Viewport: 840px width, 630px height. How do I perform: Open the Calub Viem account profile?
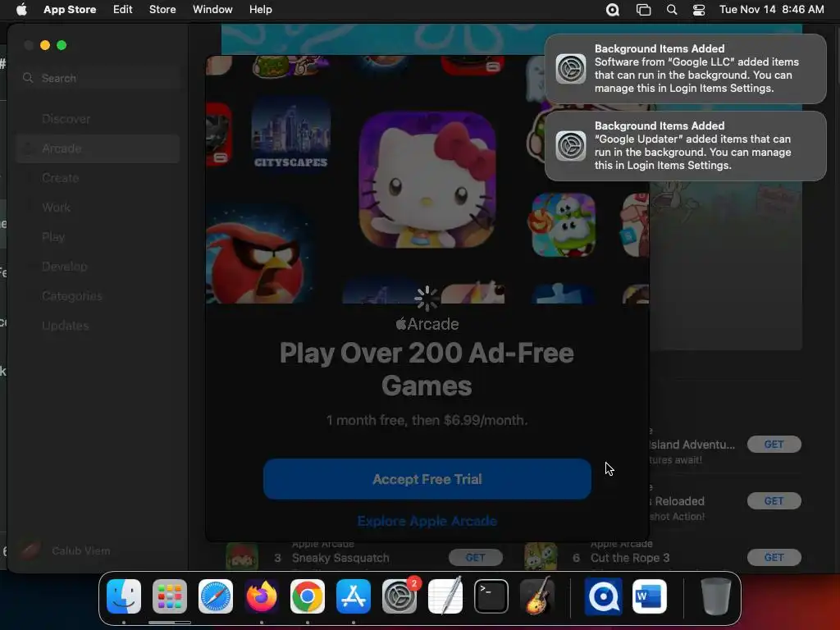click(x=64, y=550)
